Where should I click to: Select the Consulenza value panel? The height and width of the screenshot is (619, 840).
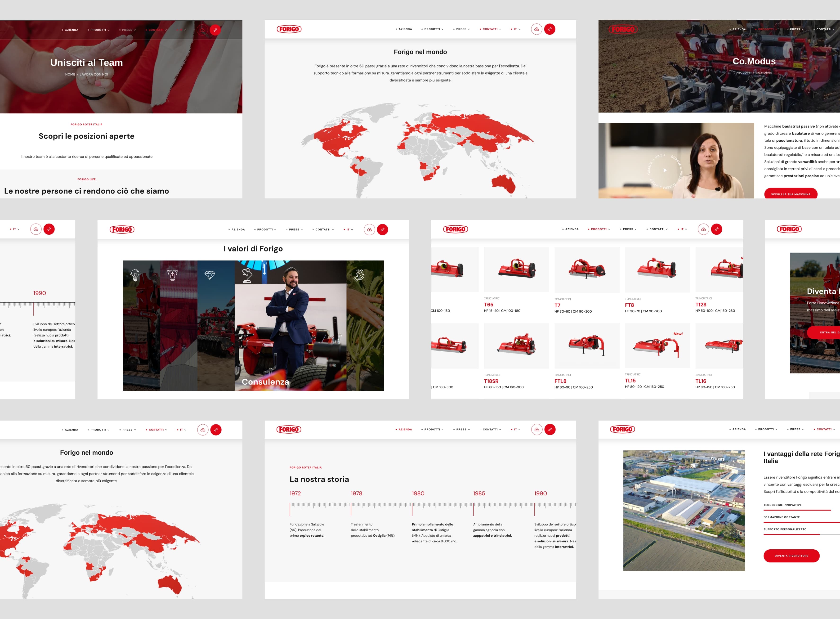[x=290, y=326]
